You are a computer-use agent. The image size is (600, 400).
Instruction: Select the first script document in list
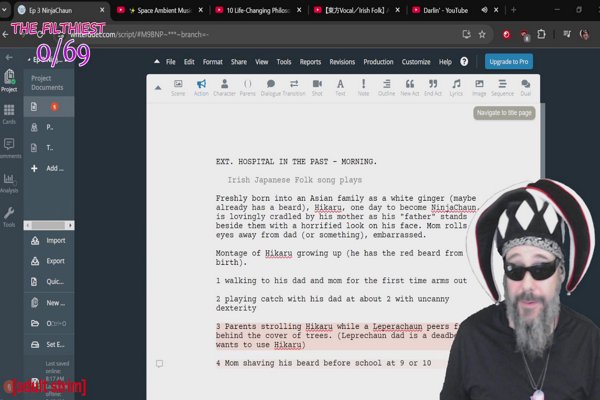[x=49, y=107]
